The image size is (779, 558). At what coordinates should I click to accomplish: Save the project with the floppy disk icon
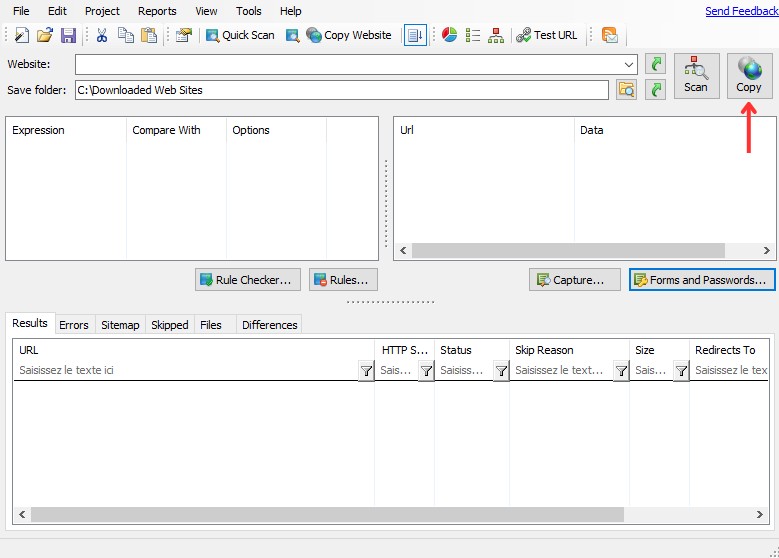(68, 35)
